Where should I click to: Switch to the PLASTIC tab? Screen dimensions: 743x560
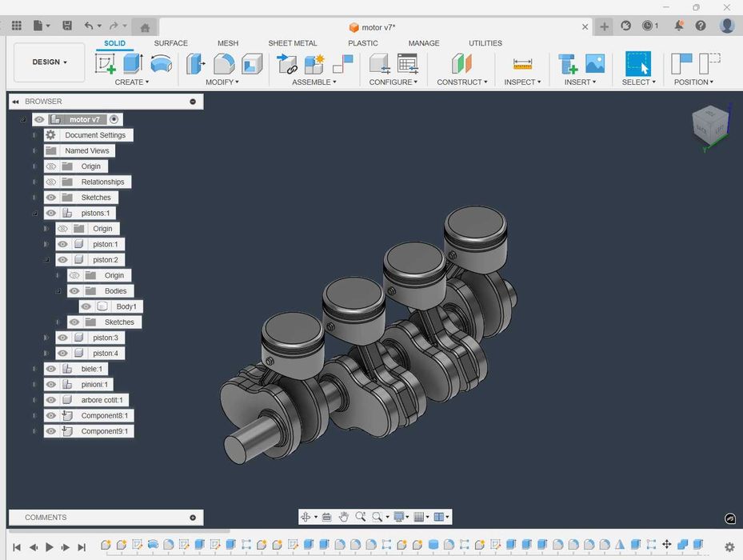coord(363,43)
